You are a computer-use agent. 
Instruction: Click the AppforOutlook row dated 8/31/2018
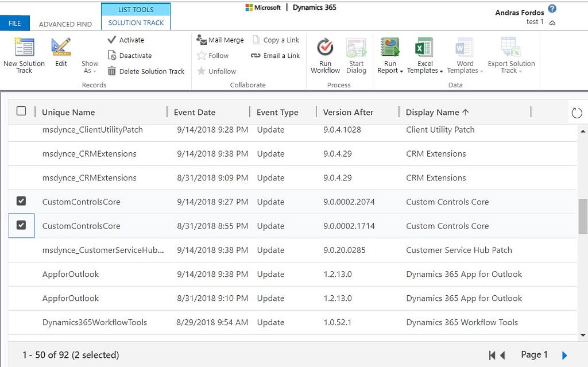(292, 298)
